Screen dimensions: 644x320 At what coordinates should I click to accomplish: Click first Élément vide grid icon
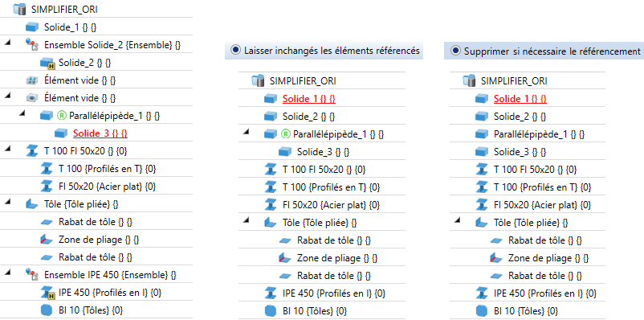coord(31,80)
